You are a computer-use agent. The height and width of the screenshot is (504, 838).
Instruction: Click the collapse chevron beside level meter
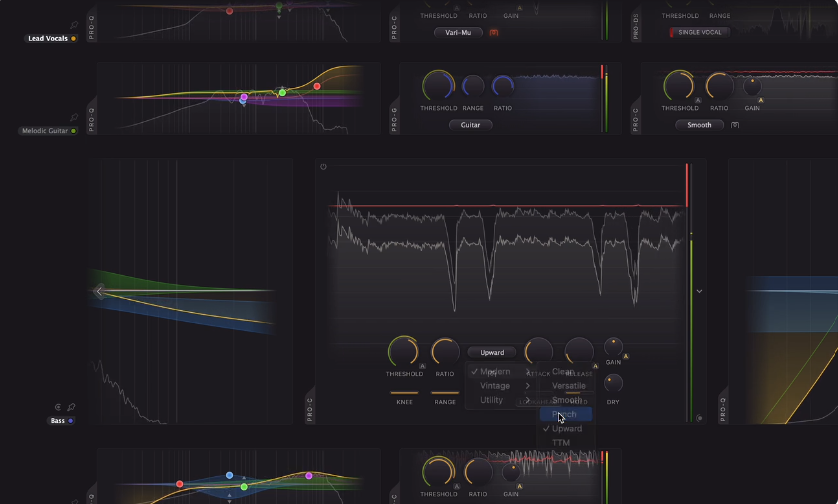coord(699,291)
